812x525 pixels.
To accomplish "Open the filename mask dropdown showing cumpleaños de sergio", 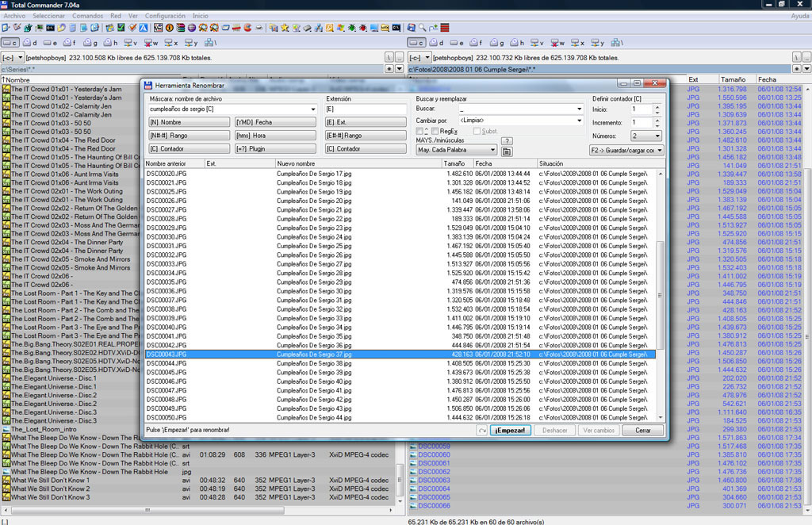I will (313, 109).
